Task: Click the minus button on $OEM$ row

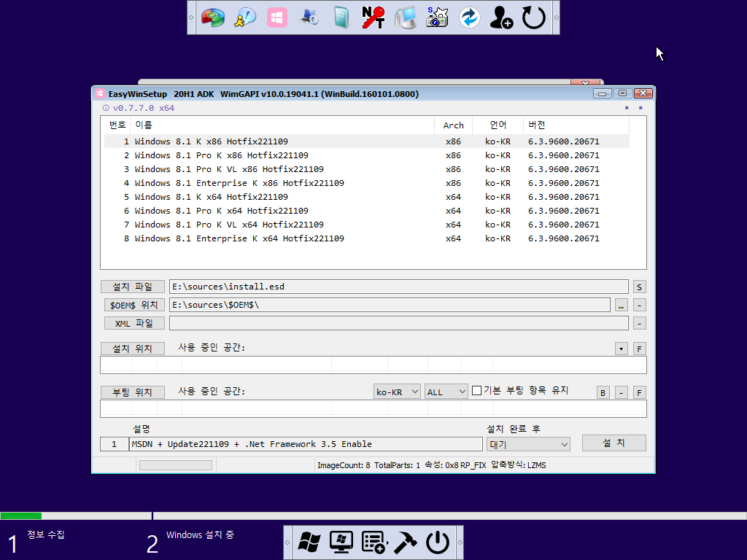Action: (639, 306)
